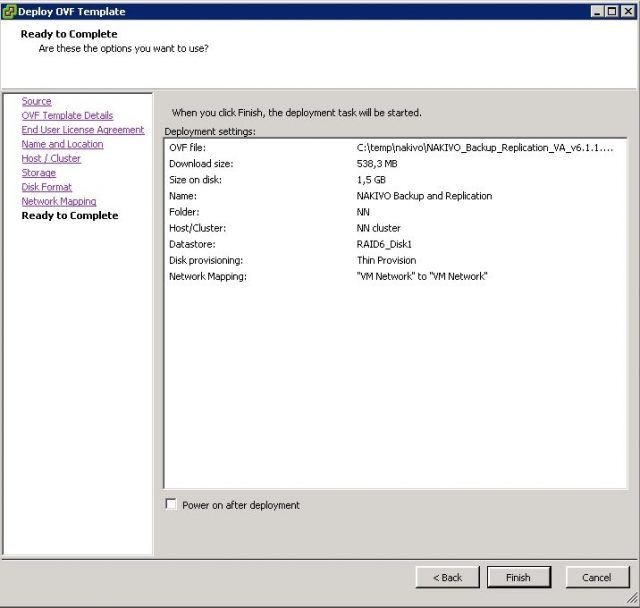Click the Datastore: label
This screenshot has height=608, width=640.
coord(192,244)
